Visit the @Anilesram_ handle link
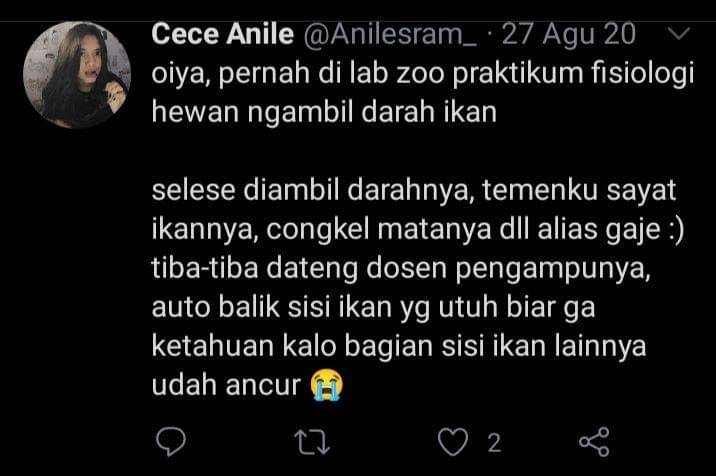This screenshot has height=476, width=716. click(x=390, y=35)
